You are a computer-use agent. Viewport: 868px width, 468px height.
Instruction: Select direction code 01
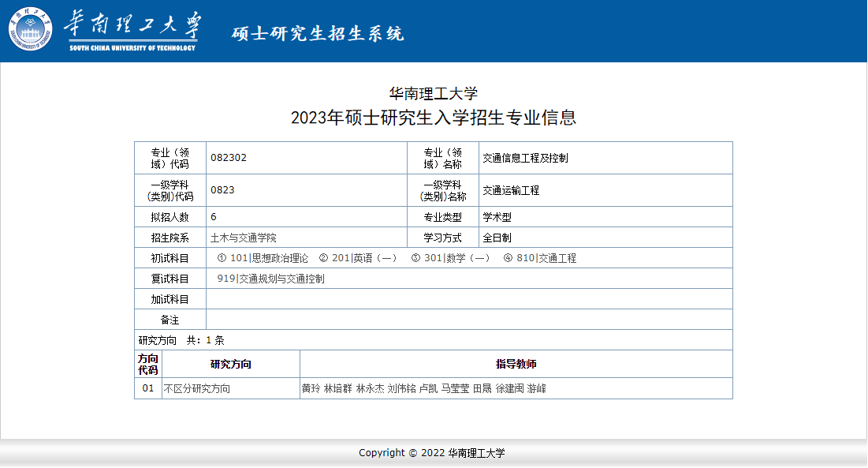point(147,388)
